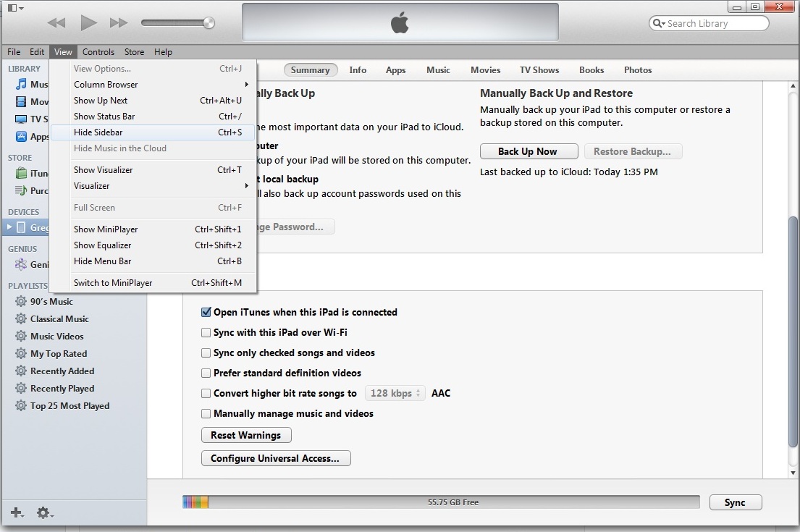Open the 128 kbps bit rate dropdown

(x=395, y=393)
